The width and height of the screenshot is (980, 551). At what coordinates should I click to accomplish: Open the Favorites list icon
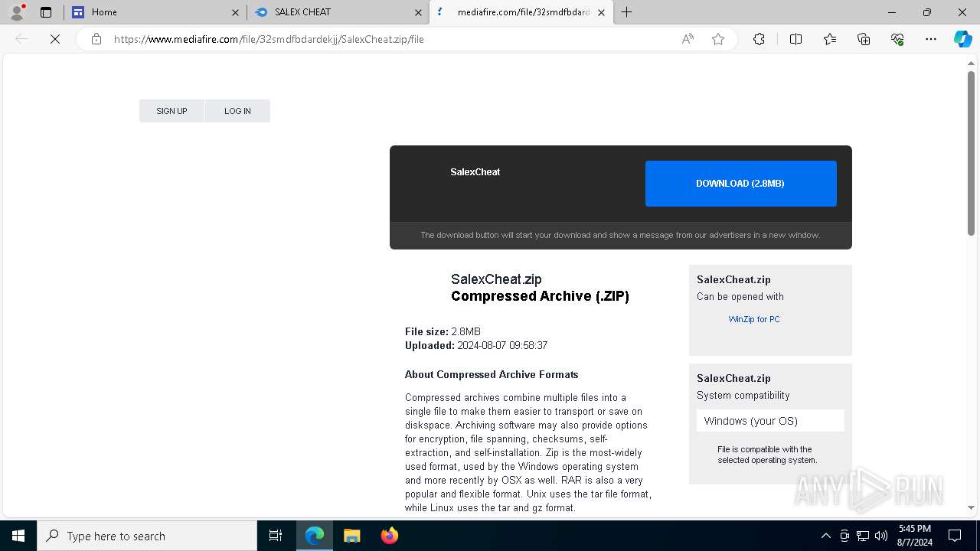830,39
